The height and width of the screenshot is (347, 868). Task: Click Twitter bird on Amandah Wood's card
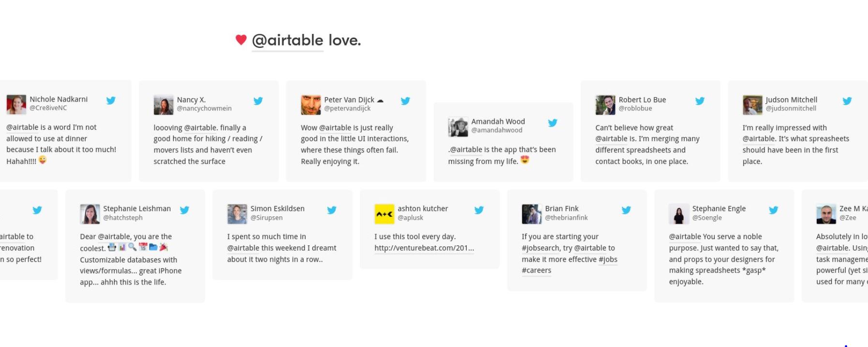coord(553,123)
